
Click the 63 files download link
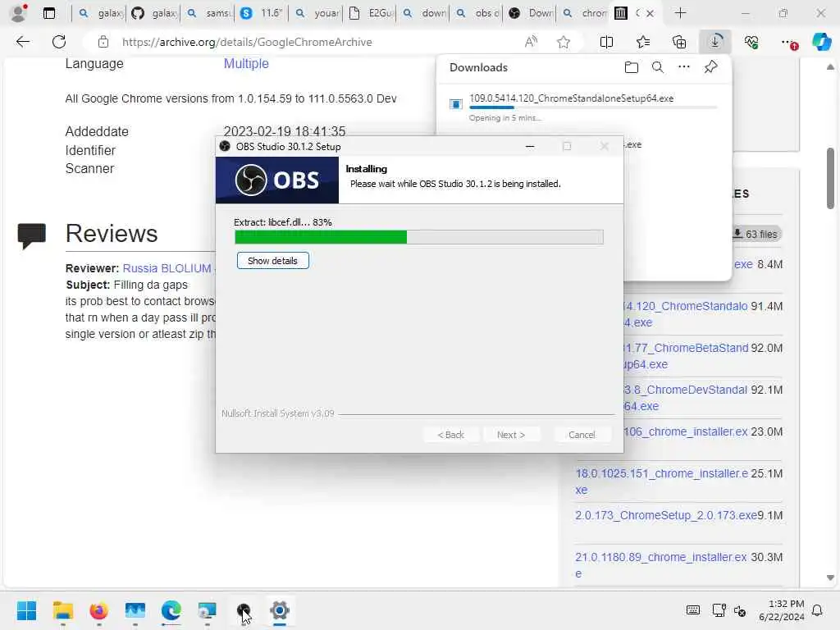756,234
